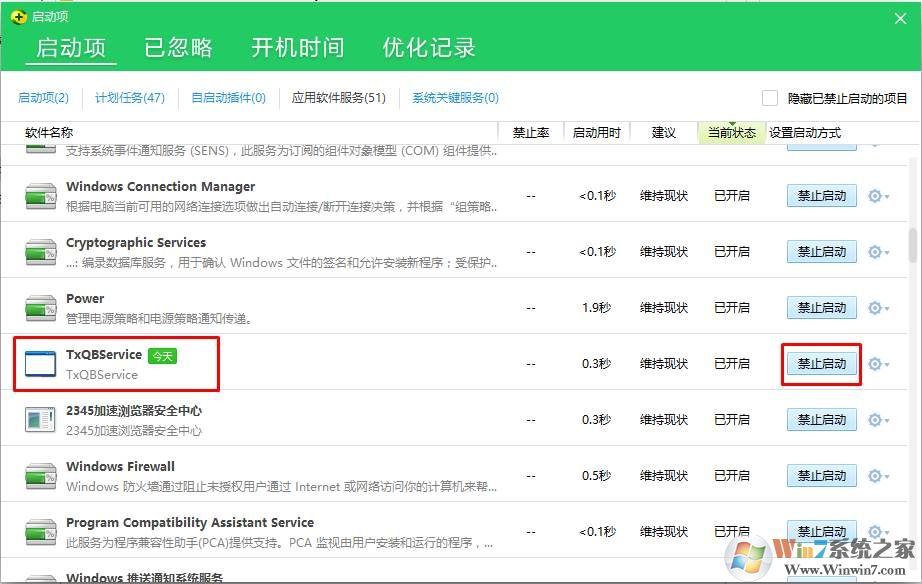
Task: Select the 计划任务(47) sub-tab
Action: pos(130,98)
